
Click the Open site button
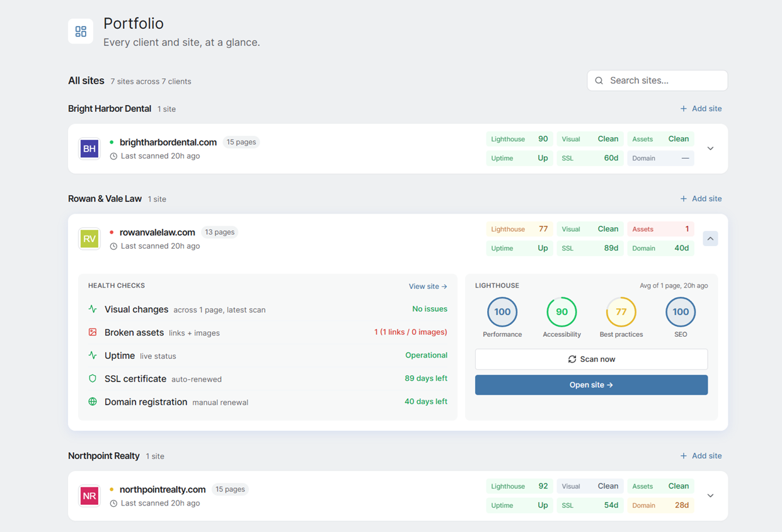591,385
